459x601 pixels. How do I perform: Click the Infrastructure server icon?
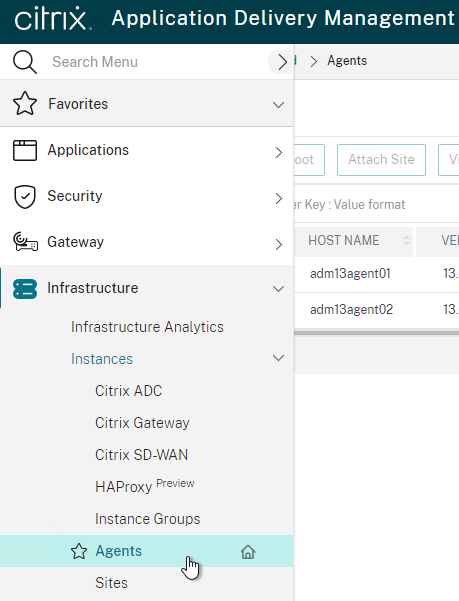coord(25,289)
